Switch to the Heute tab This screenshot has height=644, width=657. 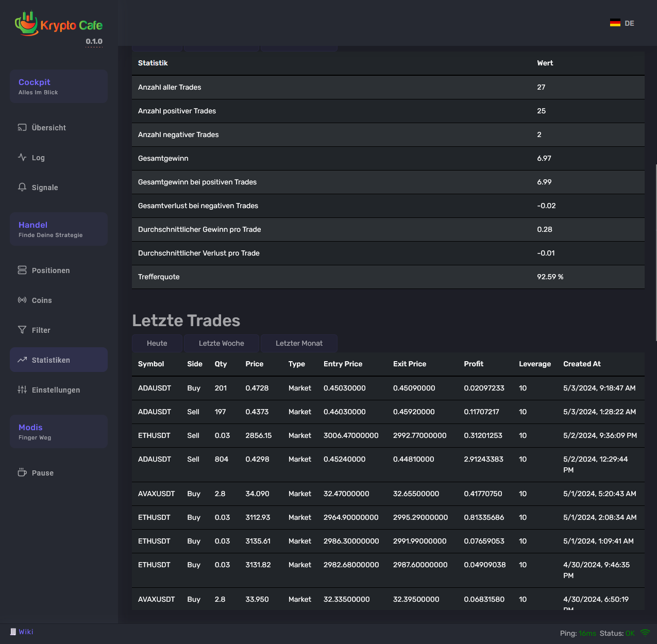click(157, 344)
